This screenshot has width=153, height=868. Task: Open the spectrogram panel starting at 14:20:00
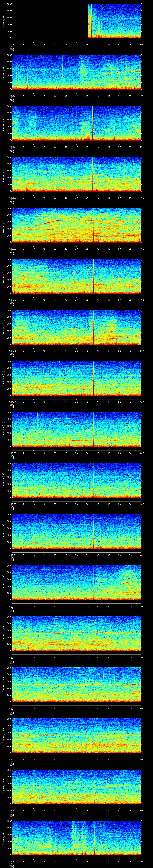tap(77, 582)
